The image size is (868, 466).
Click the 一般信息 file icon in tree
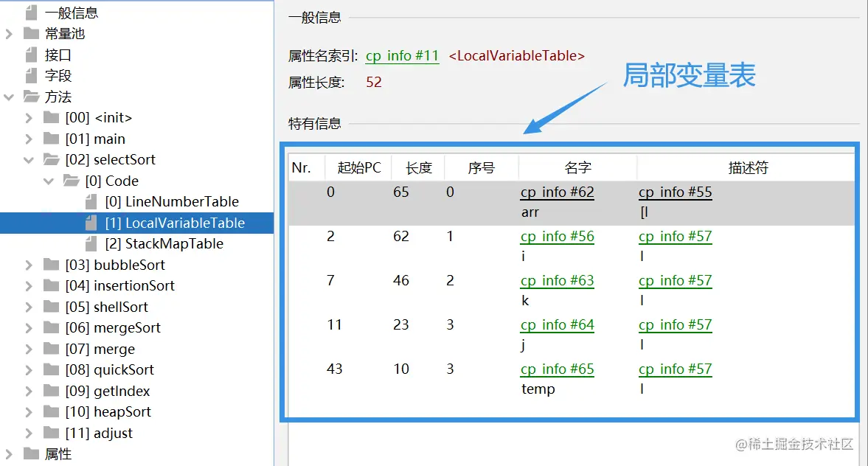coord(32,13)
